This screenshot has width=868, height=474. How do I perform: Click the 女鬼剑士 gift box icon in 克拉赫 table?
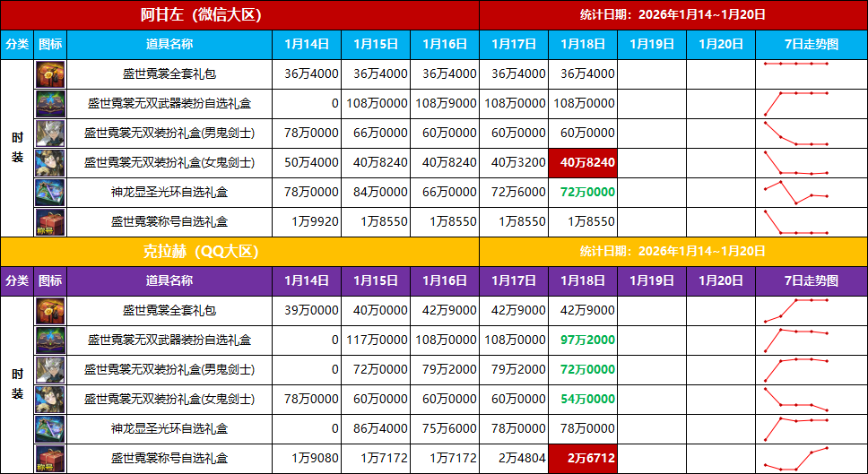click(x=50, y=400)
